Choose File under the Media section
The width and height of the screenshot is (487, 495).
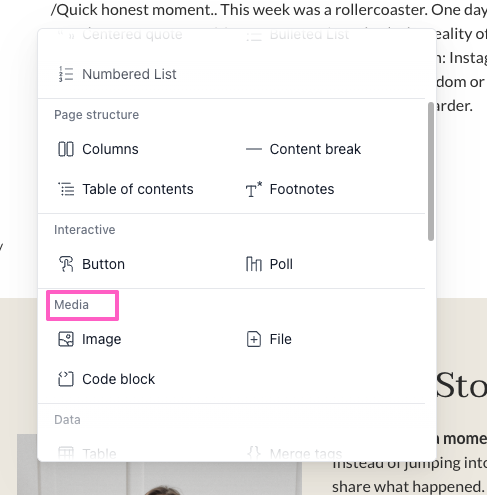tap(280, 339)
